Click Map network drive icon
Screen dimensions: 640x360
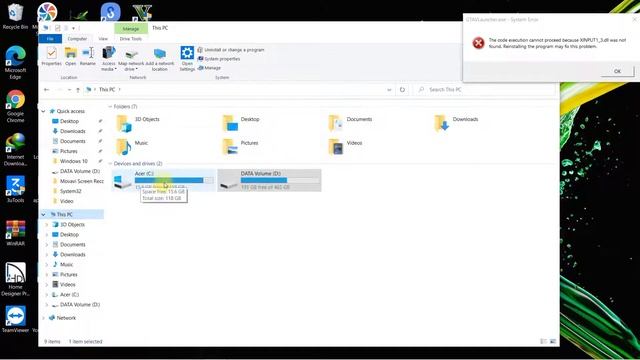[x=131, y=58]
